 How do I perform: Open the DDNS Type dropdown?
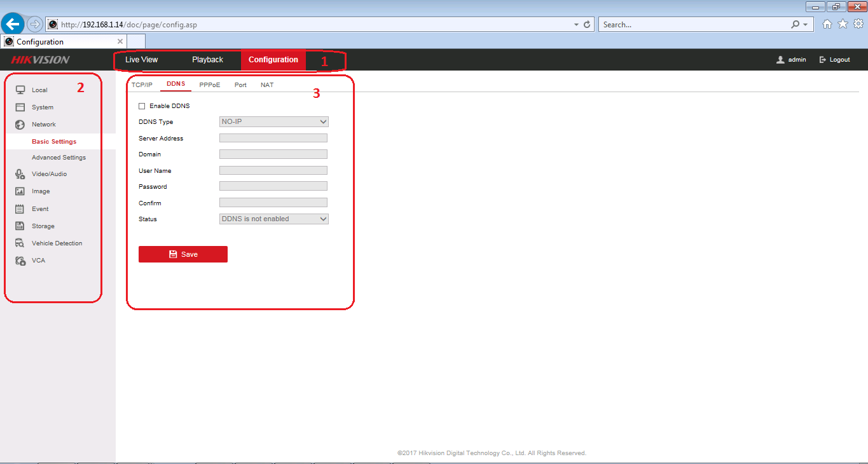273,122
